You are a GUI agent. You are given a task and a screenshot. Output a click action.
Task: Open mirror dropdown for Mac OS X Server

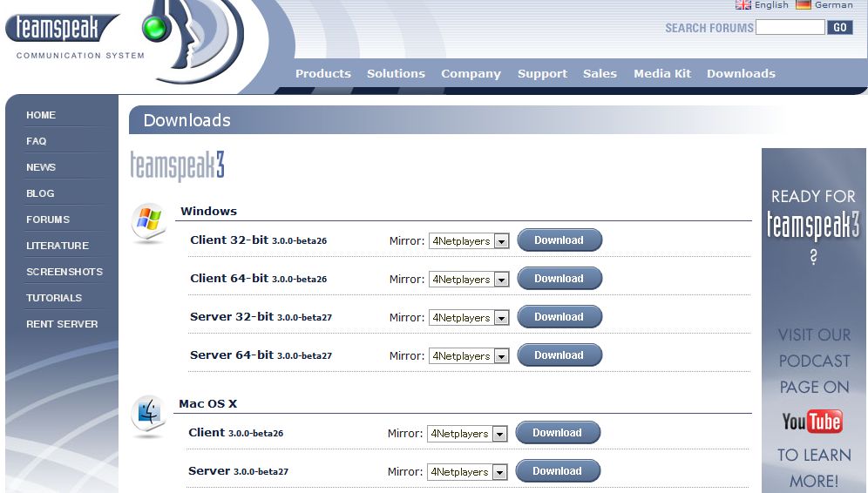click(x=467, y=472)
